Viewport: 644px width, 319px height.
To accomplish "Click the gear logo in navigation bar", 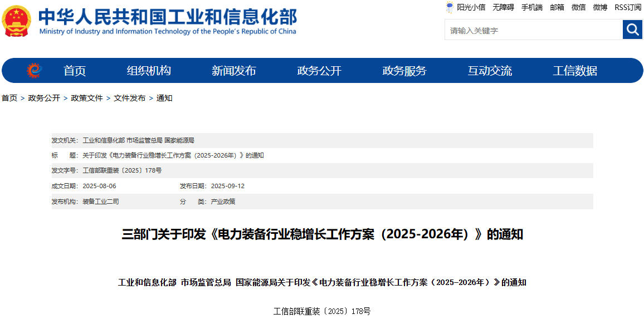I will [34, 71].
